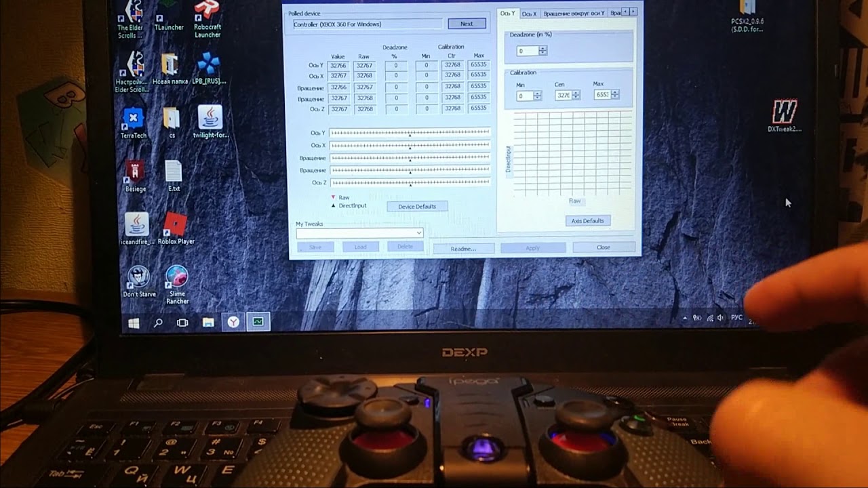Click the DXTweak taskbar button
The width and height of the screenshot is (868, 488).
tap(258, 322)
